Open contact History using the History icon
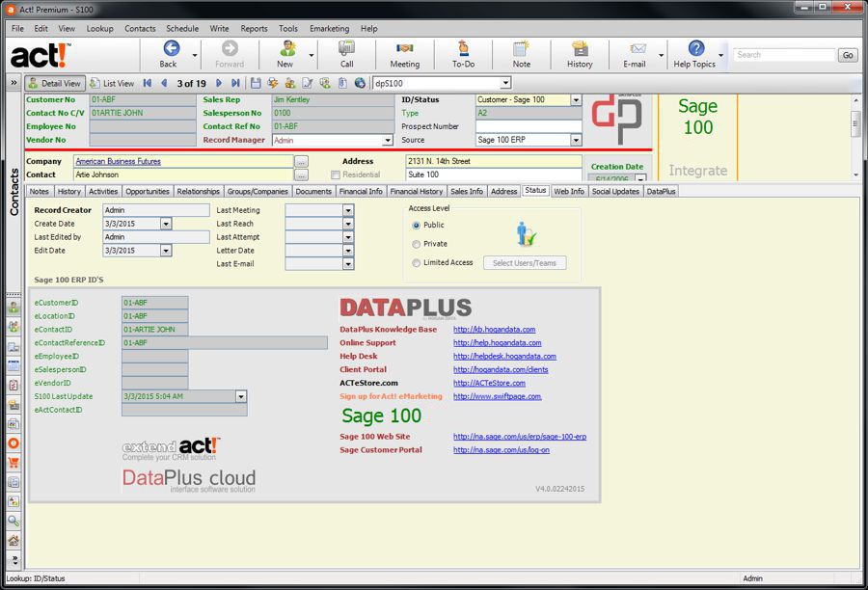Viewport: 868px width, 590px height. coord(579,54)
